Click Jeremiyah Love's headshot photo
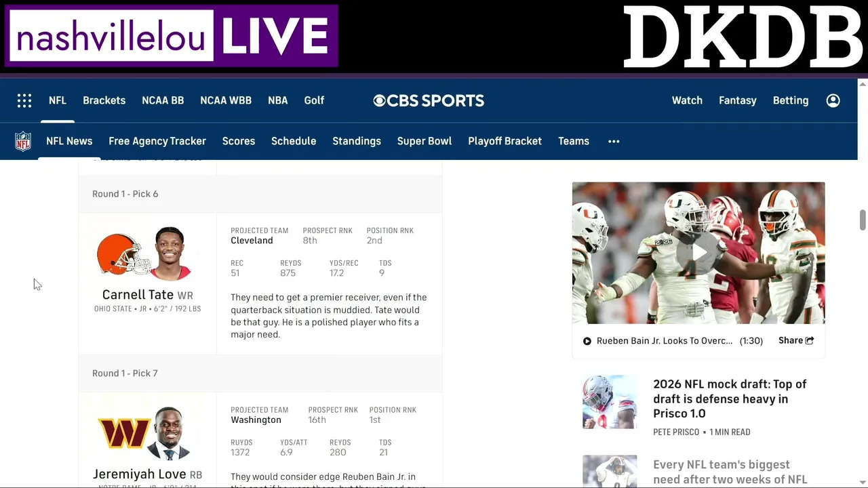Viewport: 868px width, 488px height. [168, 434]
